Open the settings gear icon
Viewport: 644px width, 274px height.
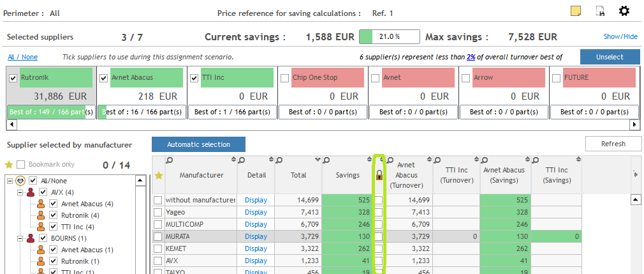[624, 11]
